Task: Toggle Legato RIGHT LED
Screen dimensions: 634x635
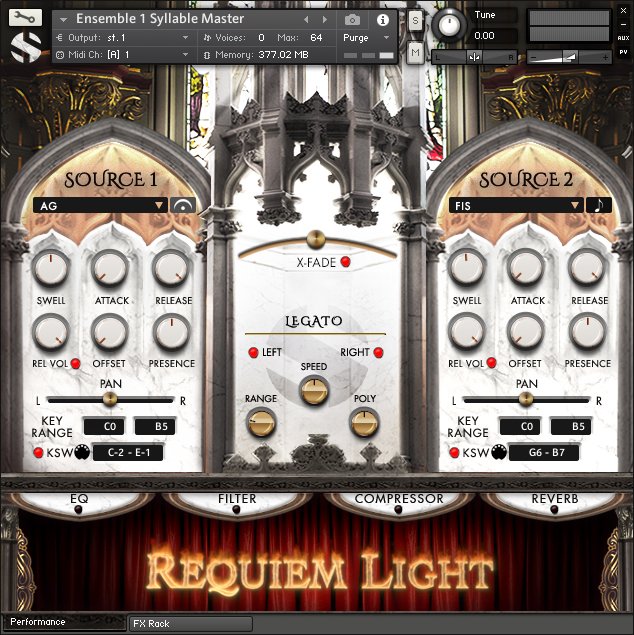Action: [379, 353]
